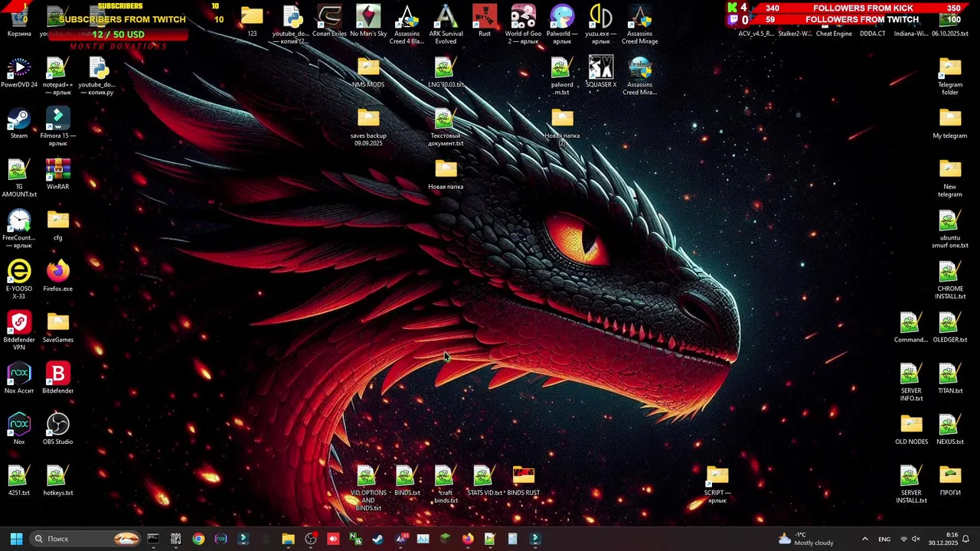
Task: Open World of Goo 2 shortcut
Action: pyautogui.click(x=524, y=24)
